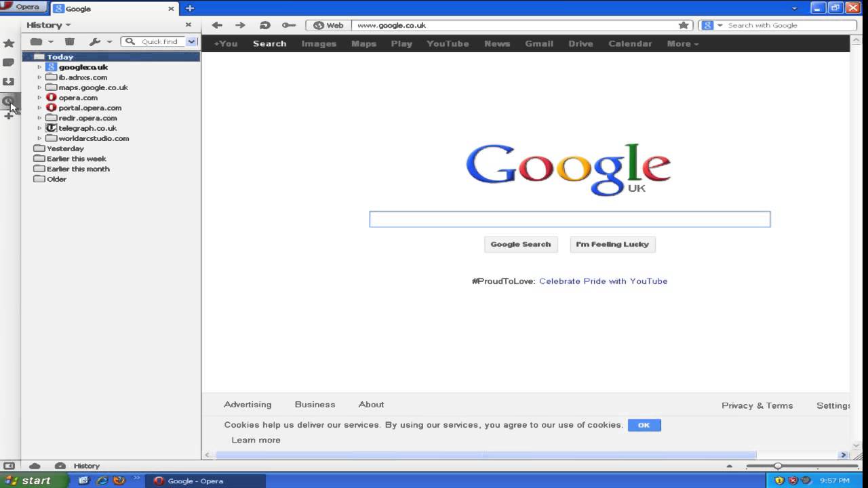Open the Earlier this week folder
868x488 pixels.
(76, 159)
